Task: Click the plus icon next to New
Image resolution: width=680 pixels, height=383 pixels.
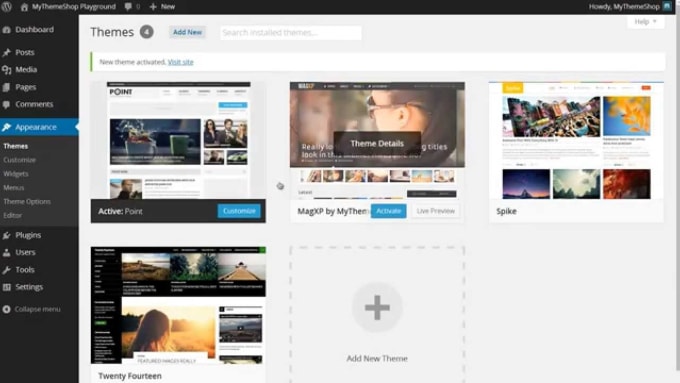Action: (153, 7)
